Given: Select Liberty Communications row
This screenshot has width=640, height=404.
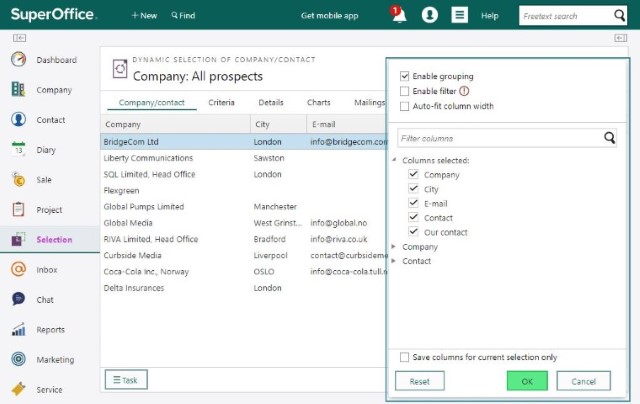Looking at the screenshot, I should (x=243, y=158).
